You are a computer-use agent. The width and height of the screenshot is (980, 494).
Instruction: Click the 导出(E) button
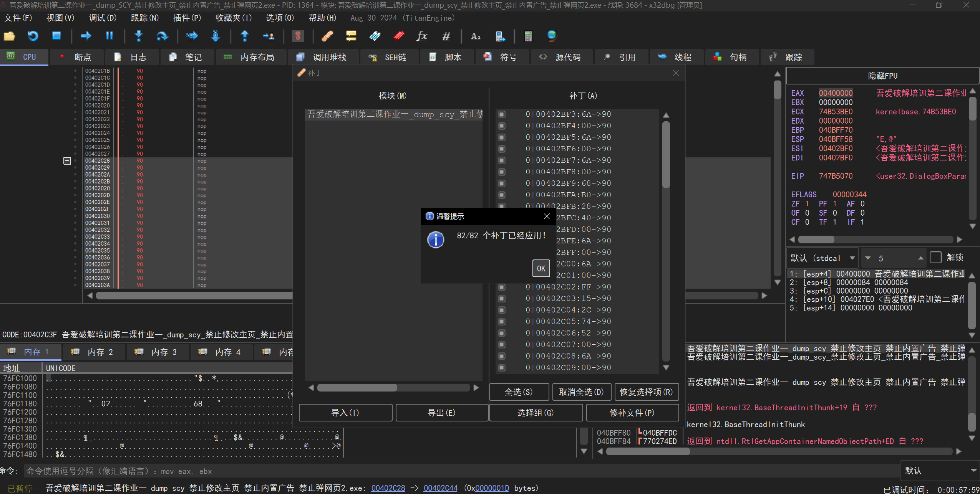click(x=441, y=413)
